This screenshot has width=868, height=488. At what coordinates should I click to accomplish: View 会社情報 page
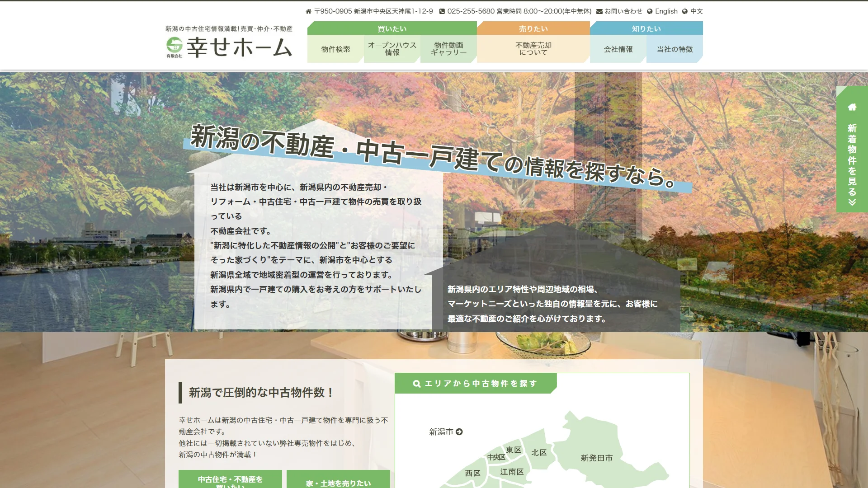618,49
